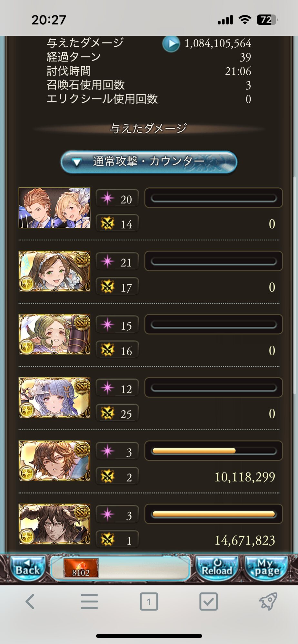298x644 pixels.
Task: Tap the browser back chevron icon
Action: pos(30,601)
